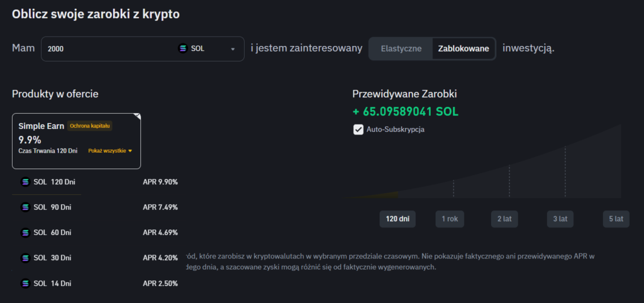Open the SOL currency dropdown arrow

pos(233,49)
